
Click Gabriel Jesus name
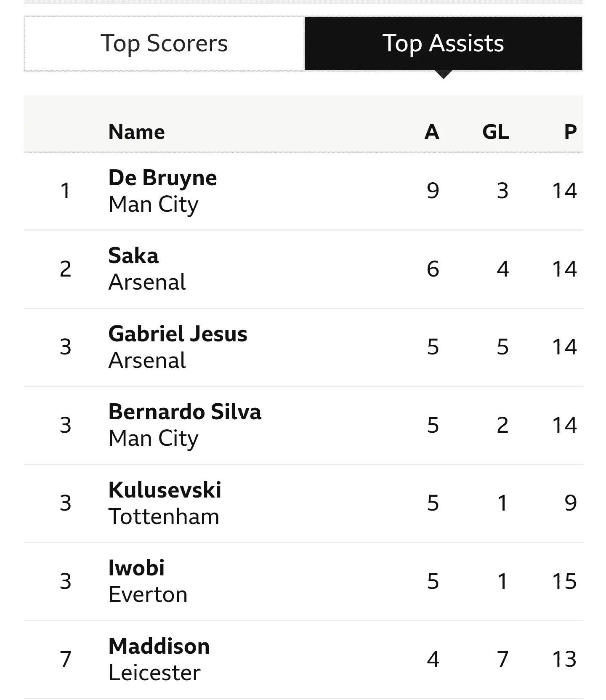tap(178, 334)
